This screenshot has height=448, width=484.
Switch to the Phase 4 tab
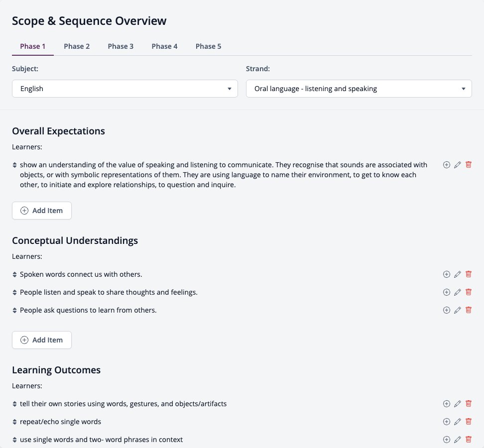[164, 46]
